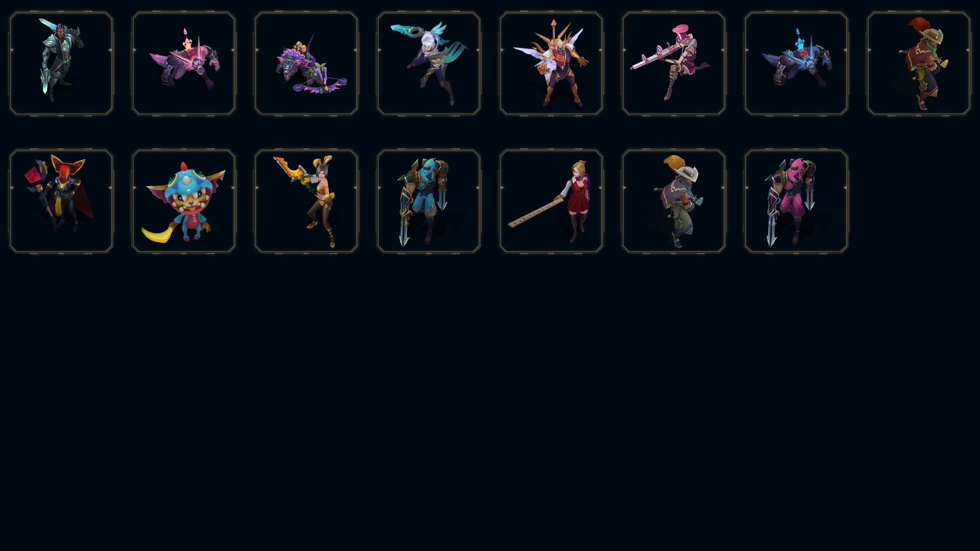Viewport: 980px width, 551px height.
Task: Select the white-haired fighter with teal blades
Action: [429, 64]
